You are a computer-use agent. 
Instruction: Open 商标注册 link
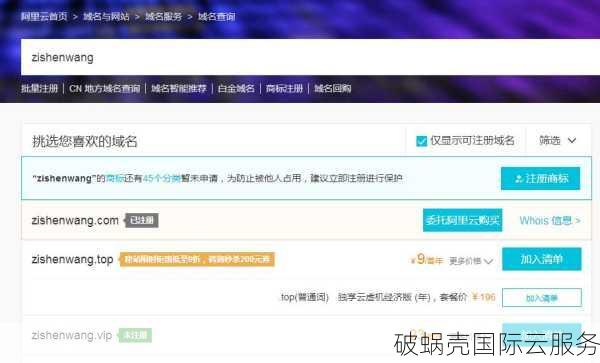click(x=284, y=88)
